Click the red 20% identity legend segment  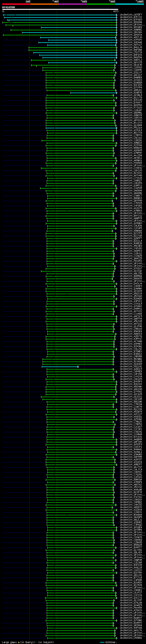pyautogui.click(x=16, y=4)
